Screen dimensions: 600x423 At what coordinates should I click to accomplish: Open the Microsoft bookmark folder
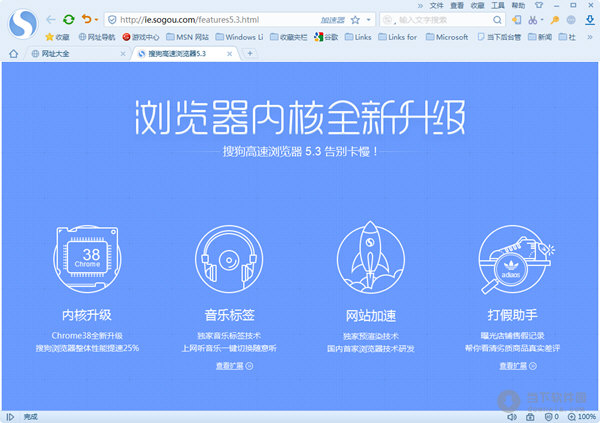point(447,37)
